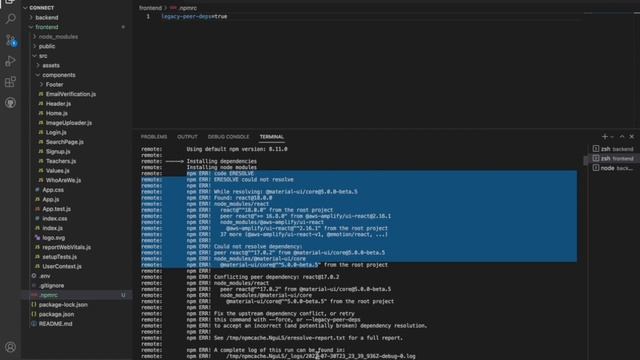Open reportWebVitals.js file
Screen dimensions: 640x360
click(67, 247)
